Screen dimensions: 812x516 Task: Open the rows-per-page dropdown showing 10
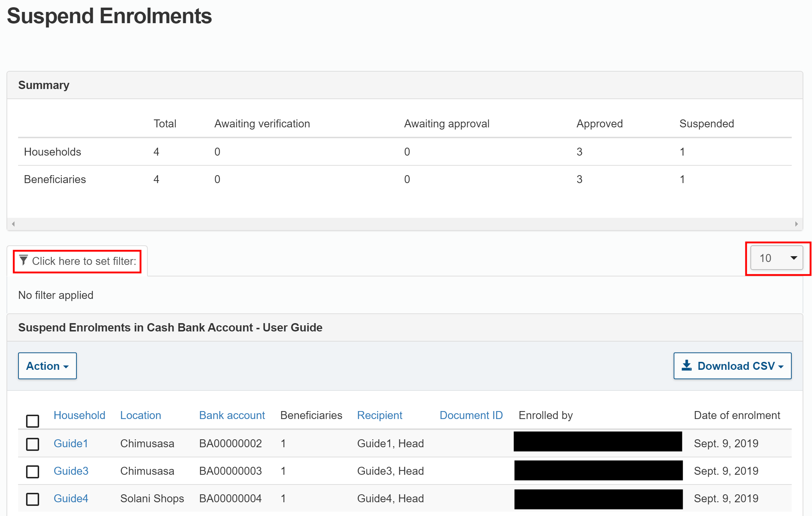777,258
